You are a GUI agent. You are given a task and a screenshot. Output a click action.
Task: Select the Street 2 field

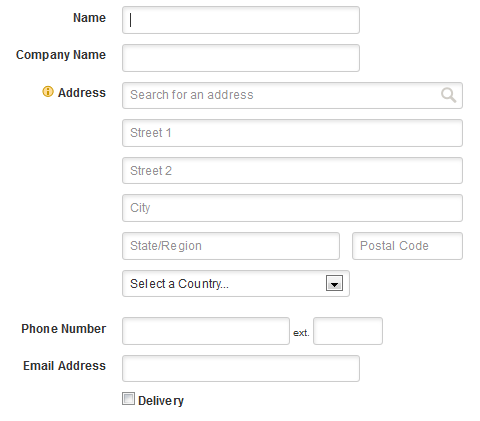(x=292, y=171)
